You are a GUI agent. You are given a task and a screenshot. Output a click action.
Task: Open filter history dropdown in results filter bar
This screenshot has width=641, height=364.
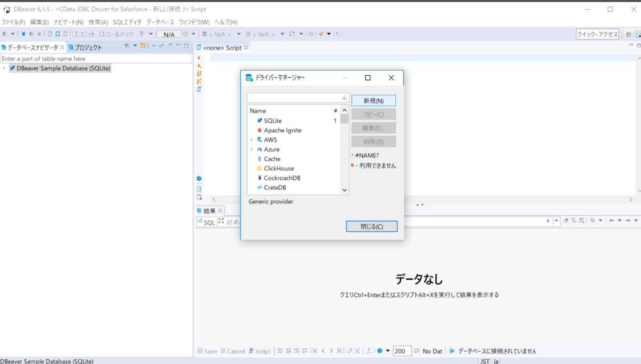[556, 221]
